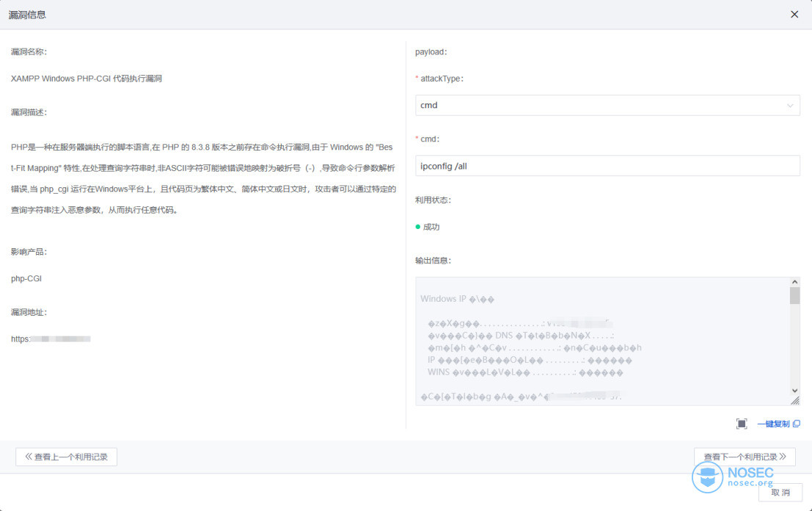The width and height of the screenshot is (812, 511).
Task: Click the output scrollbar thumb
Action: tap(795, 295)
